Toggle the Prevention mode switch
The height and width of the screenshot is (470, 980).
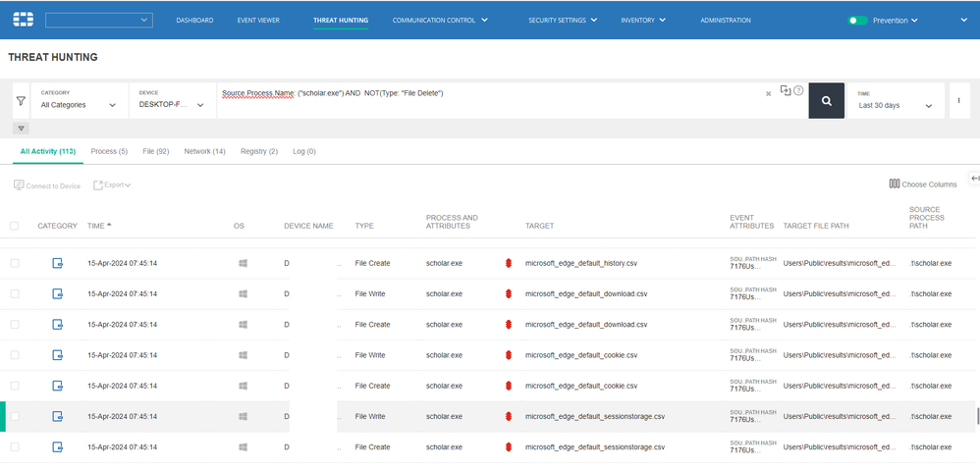click(x=858, y=20)
